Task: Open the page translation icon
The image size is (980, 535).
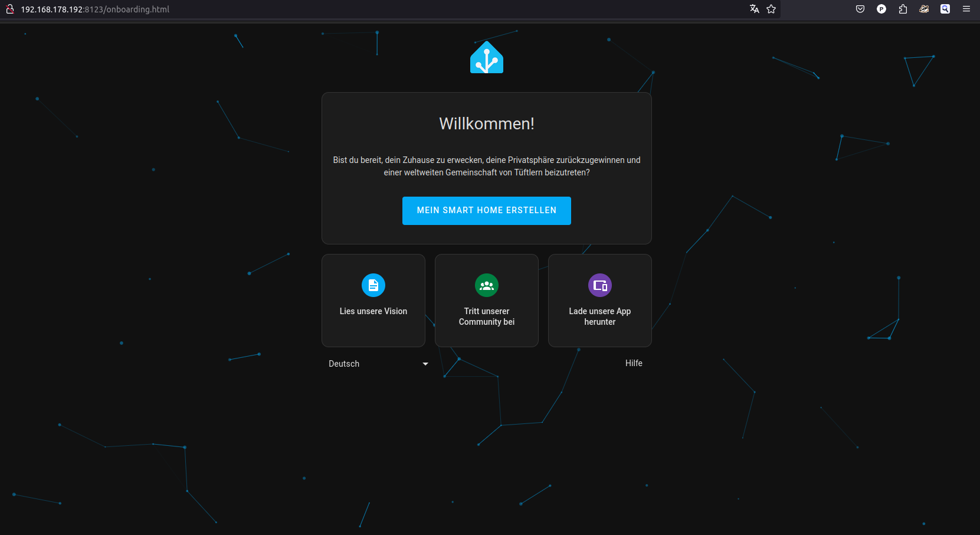Action: 754,9
